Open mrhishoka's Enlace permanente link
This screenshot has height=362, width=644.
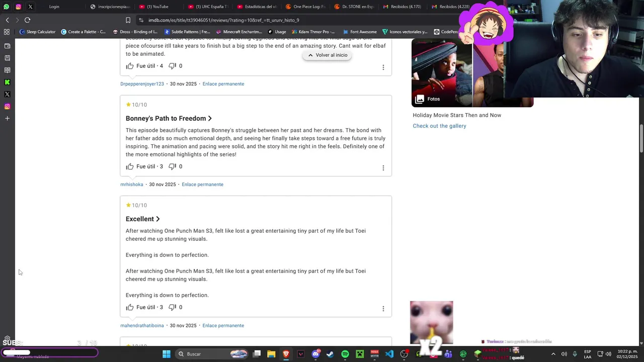click(202, 185)
